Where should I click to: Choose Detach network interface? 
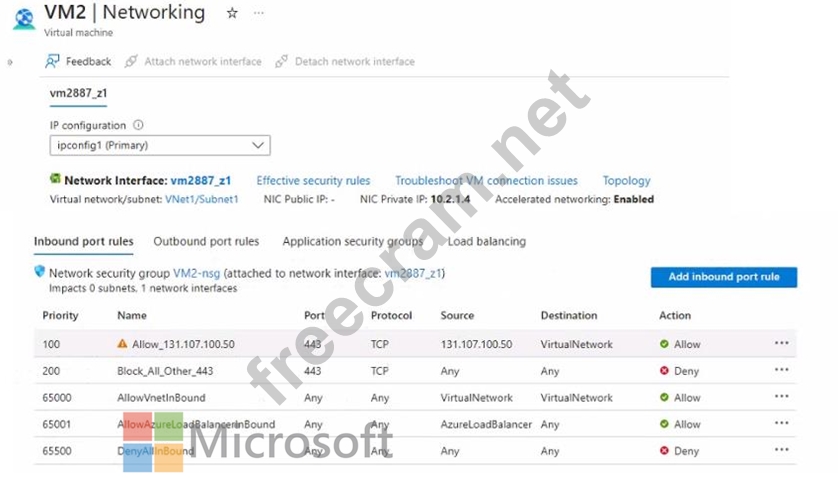point(355,61)
